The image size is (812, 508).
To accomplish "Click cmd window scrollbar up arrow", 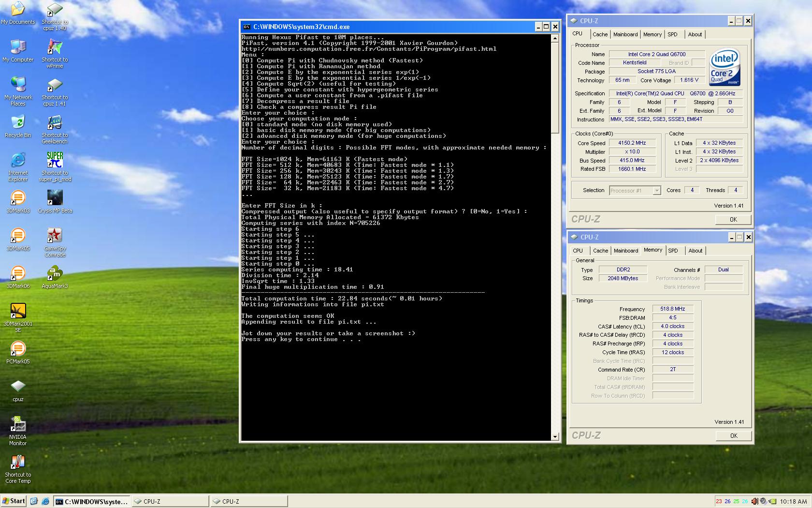I will [x=555, y=38].
